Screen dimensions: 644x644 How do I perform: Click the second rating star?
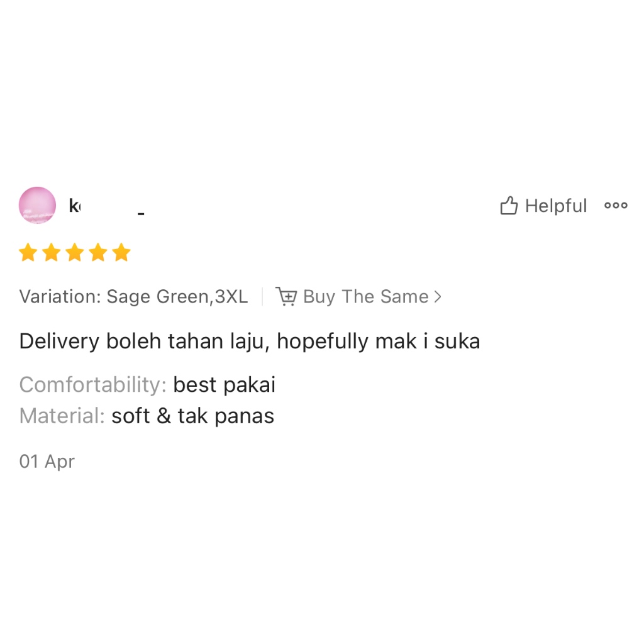pos(52,252)
